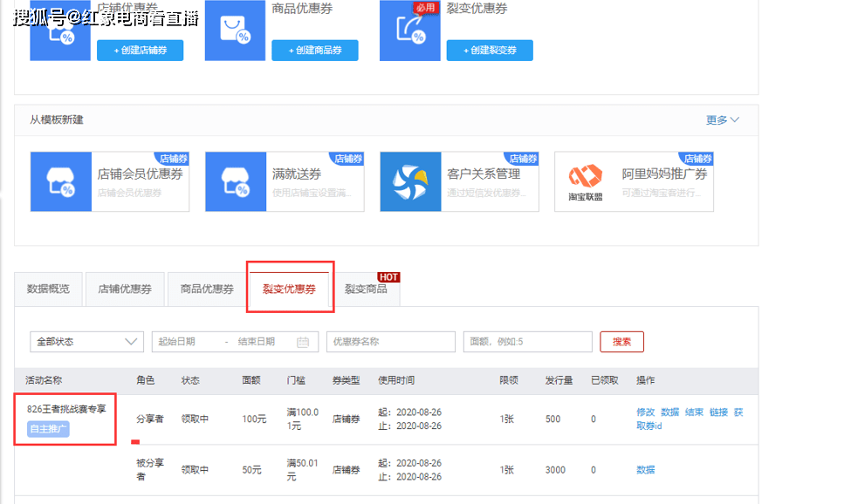Viewport: 851px width, 504px height.
Task: Open the 起始日期 date picker field
Action: (x=188, y=342)
